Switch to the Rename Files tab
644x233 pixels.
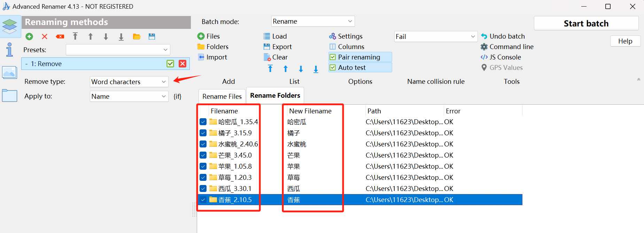pos(222,96)
